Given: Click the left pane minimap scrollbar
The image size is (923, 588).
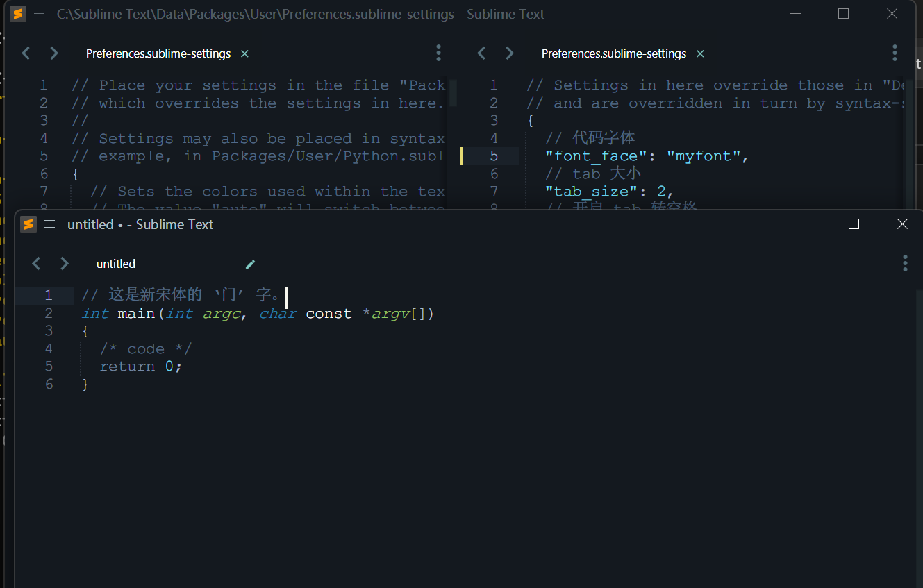Looking at the screenshot, I should [x=453, y=93].
